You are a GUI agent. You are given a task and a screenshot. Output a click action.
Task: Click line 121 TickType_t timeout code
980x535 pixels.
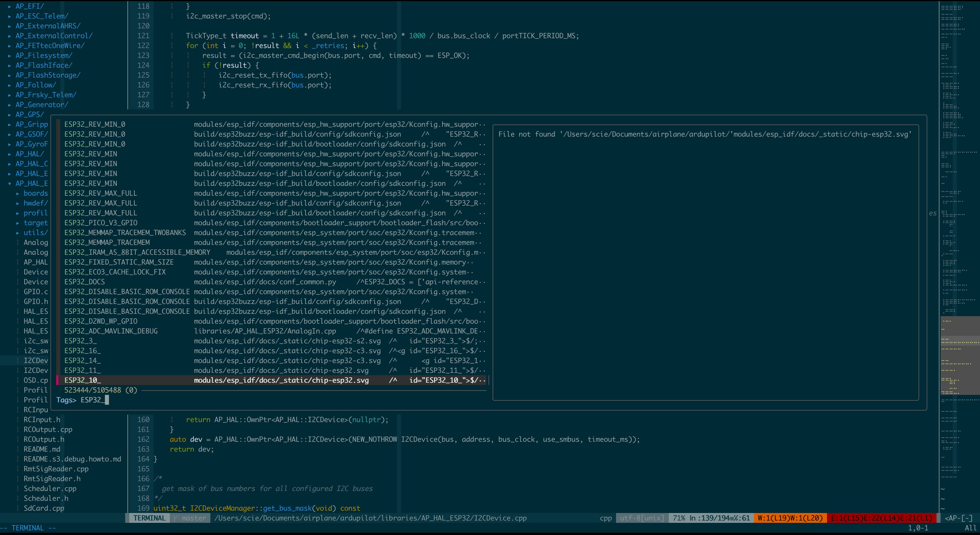[382, 36]
